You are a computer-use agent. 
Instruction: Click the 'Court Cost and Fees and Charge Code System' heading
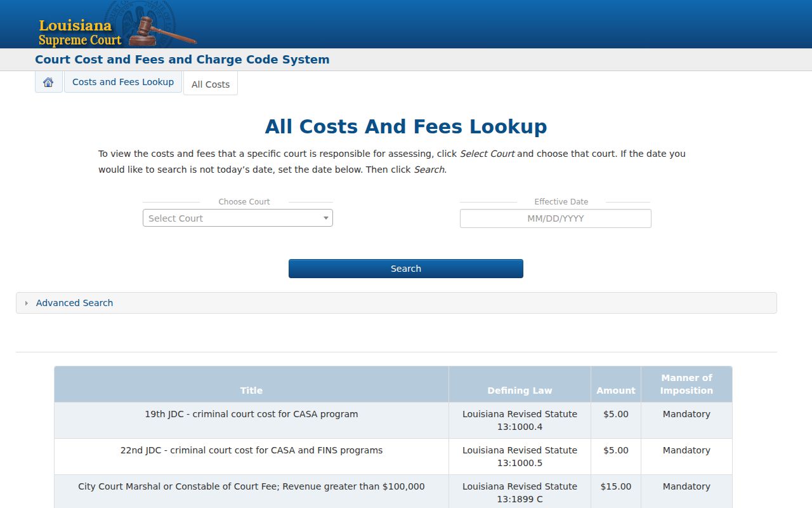tap(182, 60)
